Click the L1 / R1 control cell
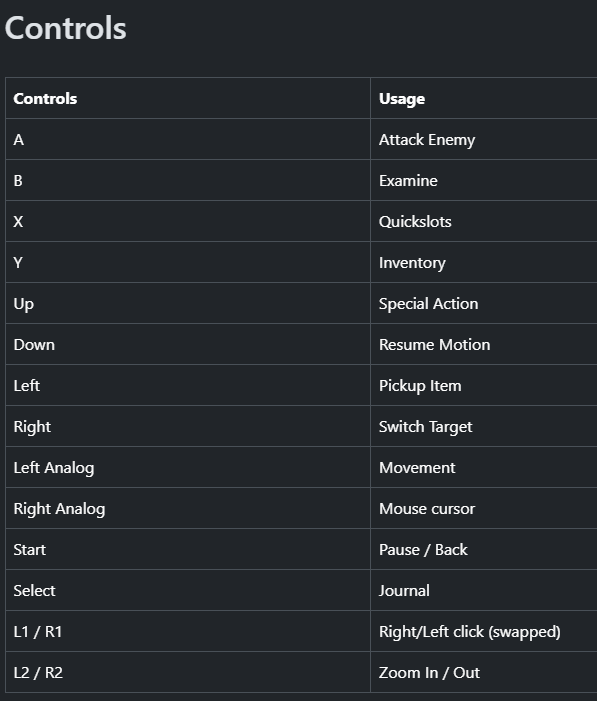 [x=188, y=631]
